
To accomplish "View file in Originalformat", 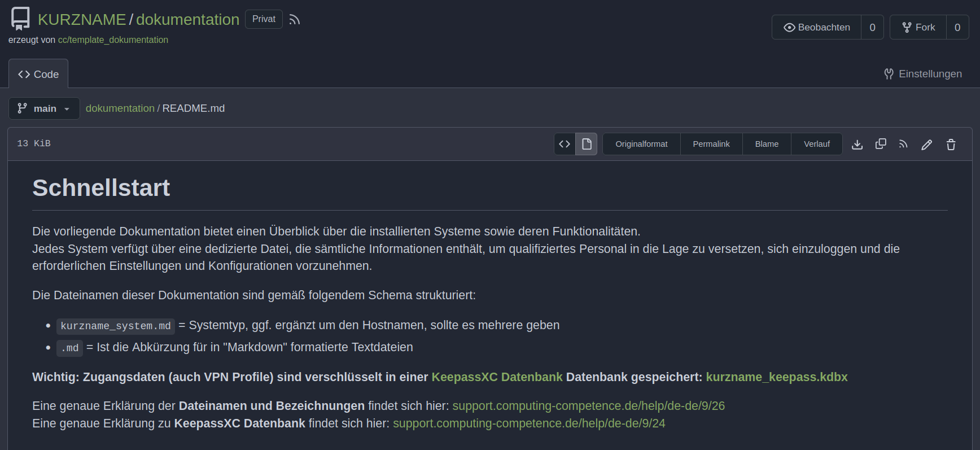I will (641, 144).
